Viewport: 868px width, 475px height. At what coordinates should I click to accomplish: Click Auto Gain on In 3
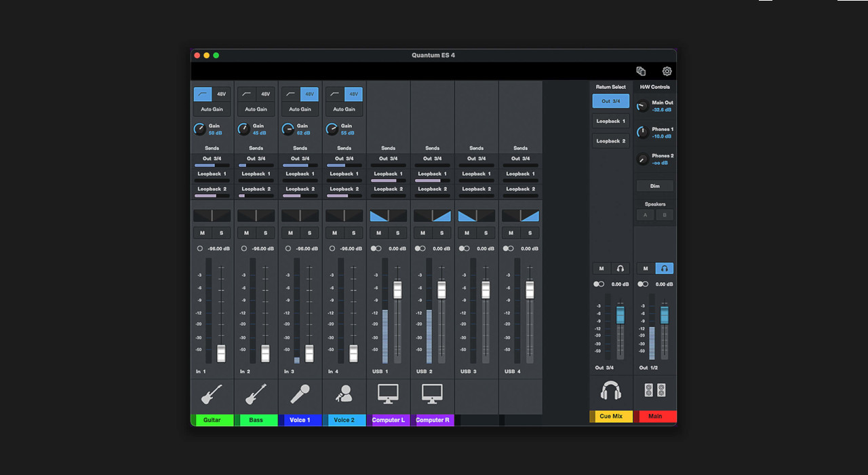(x=300, y=109)
